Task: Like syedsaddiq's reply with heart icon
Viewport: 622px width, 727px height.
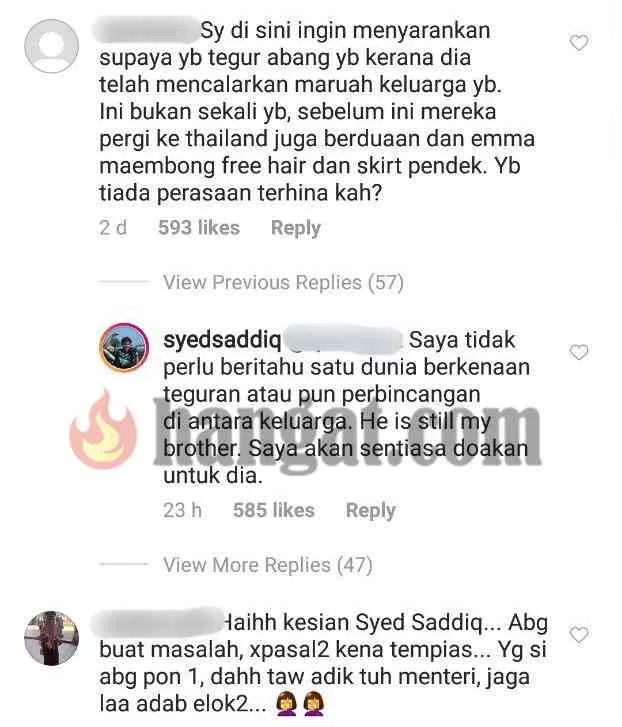Action: pyautogui.click(x=578, y=352)
